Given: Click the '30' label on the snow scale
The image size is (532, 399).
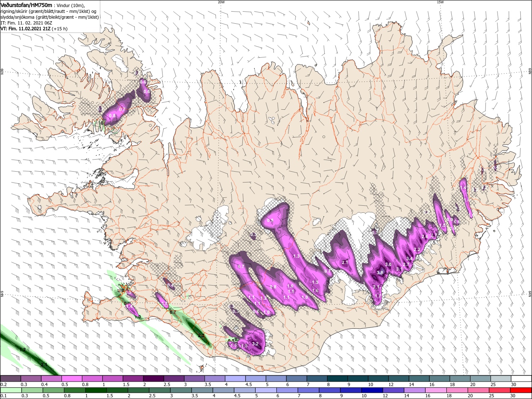Looking at the screenshot, I should [x=514, y=384].
